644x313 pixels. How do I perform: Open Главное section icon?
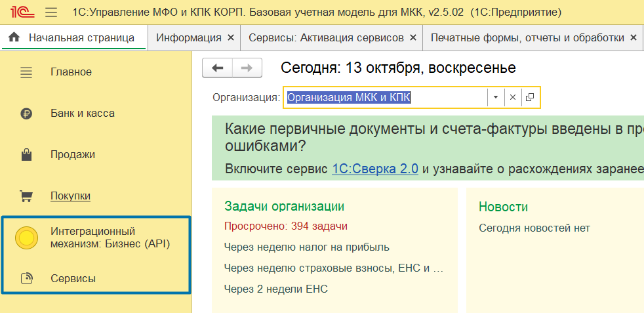coord(26,73)
